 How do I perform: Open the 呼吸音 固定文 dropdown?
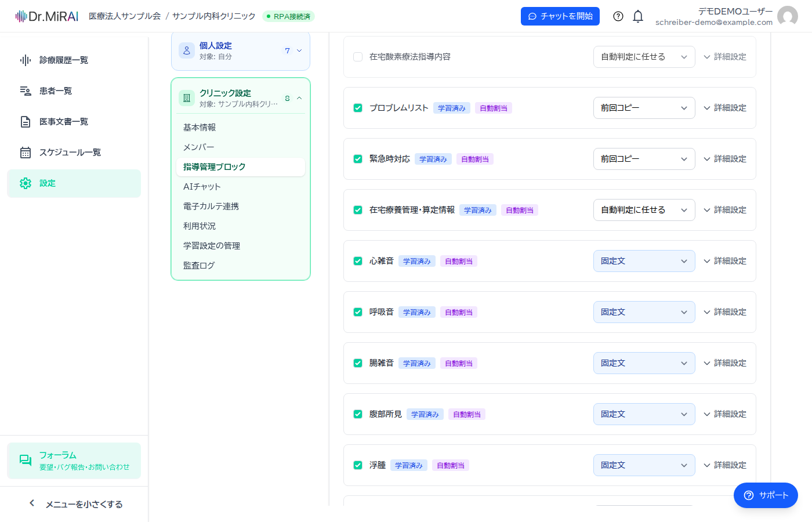point(644,312)
